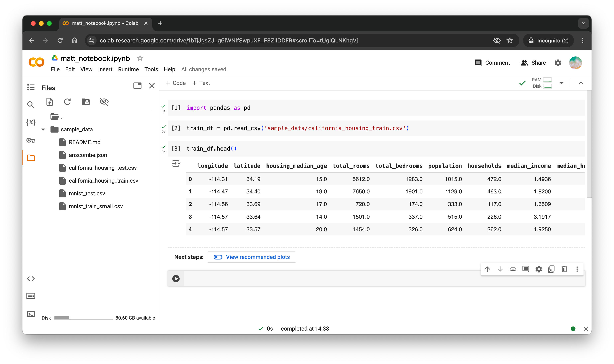Viewport: 614px width, 364px height.
Task: Click View recommended plots button
Action: point(251,257)
